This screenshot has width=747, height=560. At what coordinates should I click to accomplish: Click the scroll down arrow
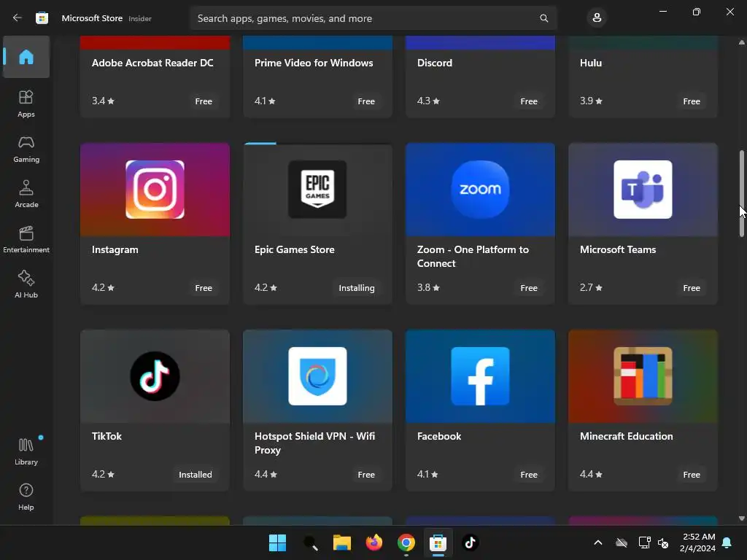pos(741,518)
